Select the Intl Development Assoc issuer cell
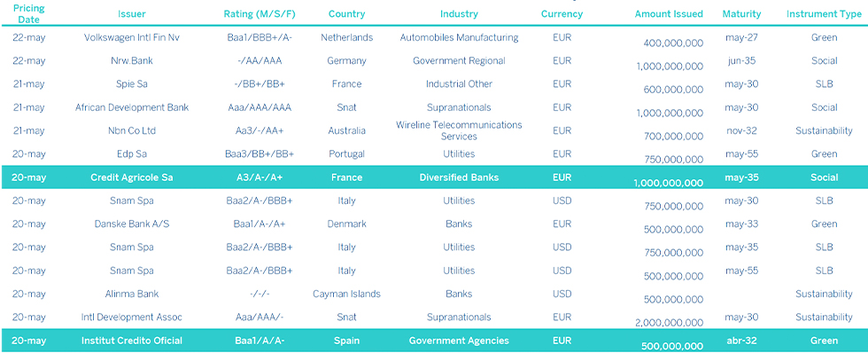Viewport: 868px width, 353px height. (x=131, y=317)
